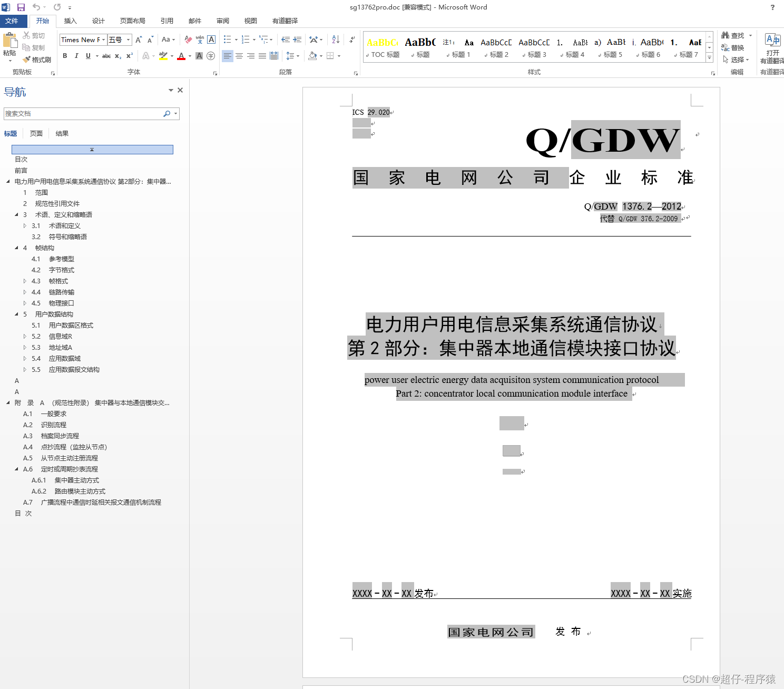784x689 pixels.
Task: Toggle Strikethrough formatting
Action: tap(106, 56)
